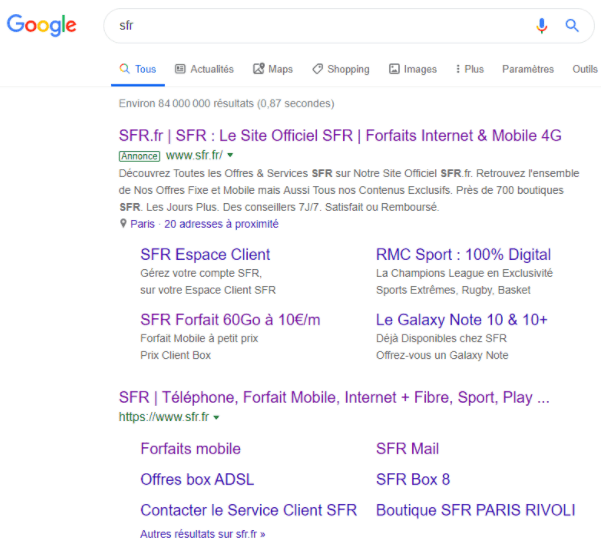Image resolution: width=606 pixels, height=554 pixels.
Task: Click the green URL 'https://www.sfr.fr'
Action: point(164,417)
